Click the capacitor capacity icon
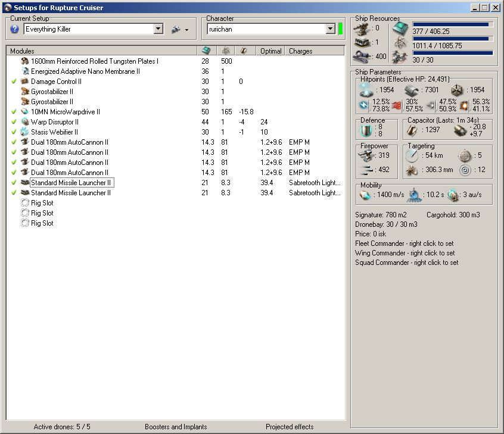The width and height of the screenshot is (504, 434). click(x=413, y=129)
